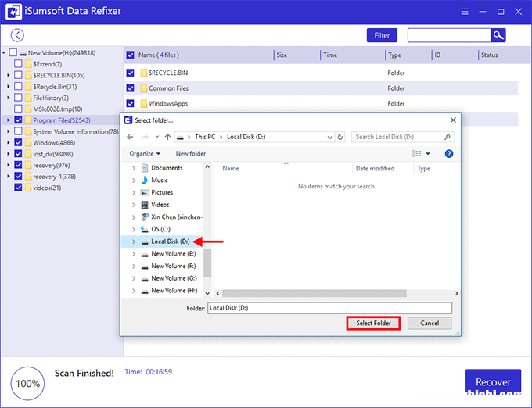Click the dialog horizontal scrollbar
The height and width of the screenshot is (408, 532).
coord(315,293)
